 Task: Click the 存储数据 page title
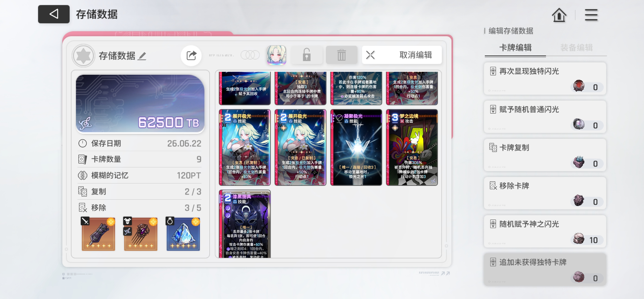[97, 14]
